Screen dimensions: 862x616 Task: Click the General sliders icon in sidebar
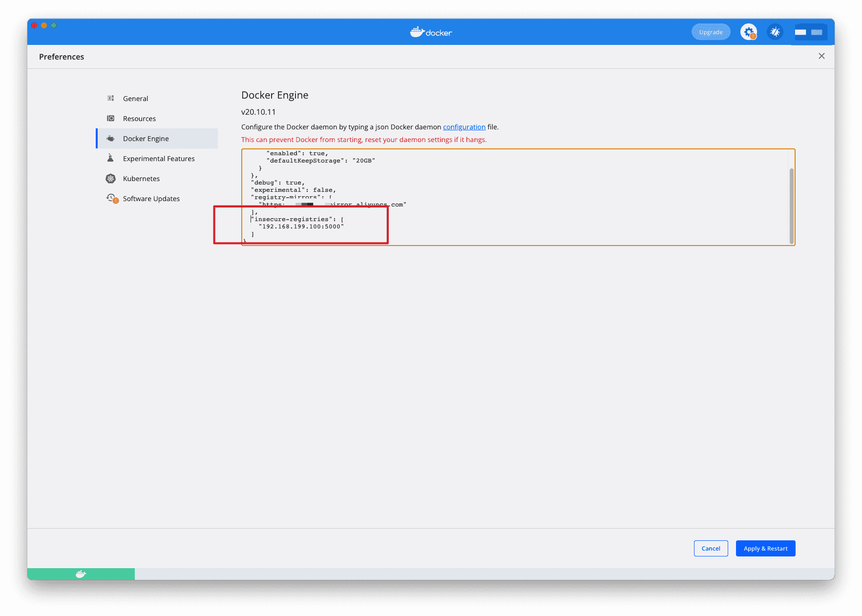pos(111,98)
